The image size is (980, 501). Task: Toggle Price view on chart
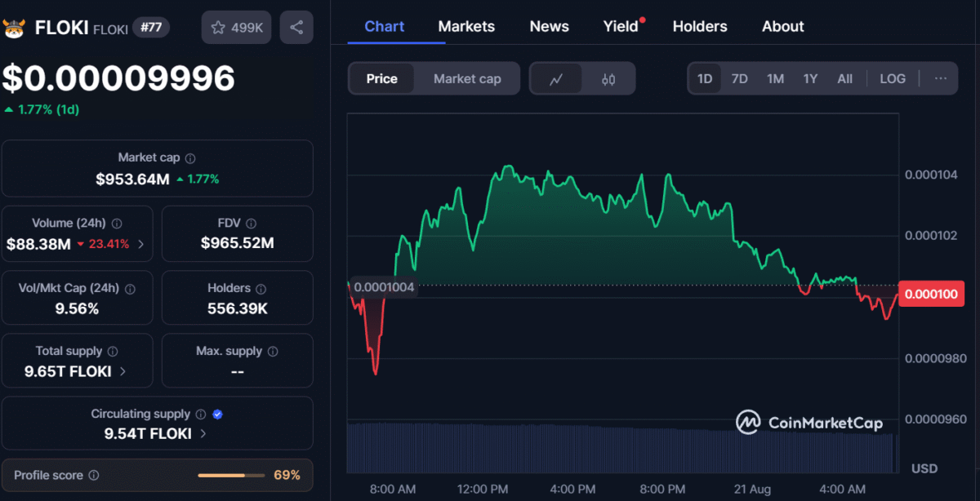tap(381, 79)
